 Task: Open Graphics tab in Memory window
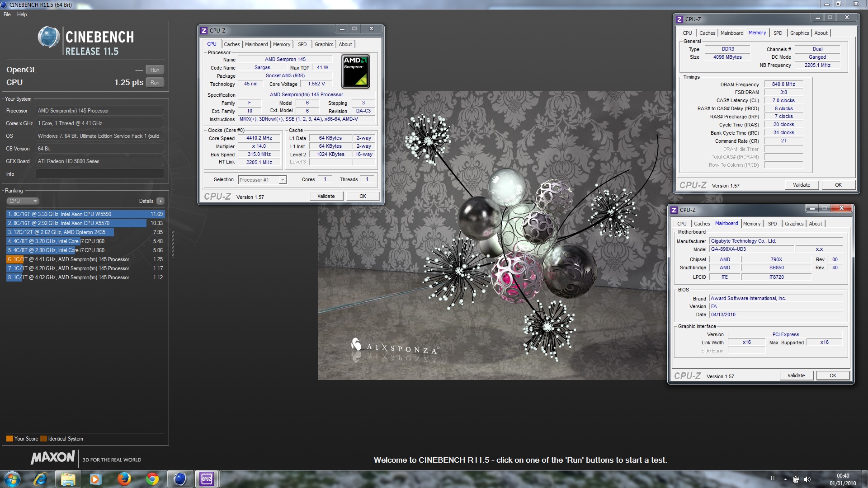tap(799, 33)
